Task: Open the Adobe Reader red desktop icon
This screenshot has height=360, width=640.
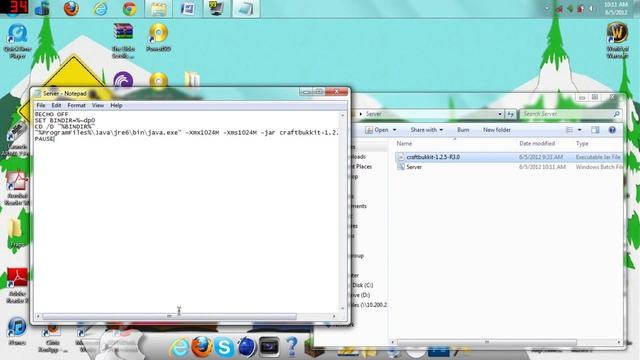Action: (17, 285)
